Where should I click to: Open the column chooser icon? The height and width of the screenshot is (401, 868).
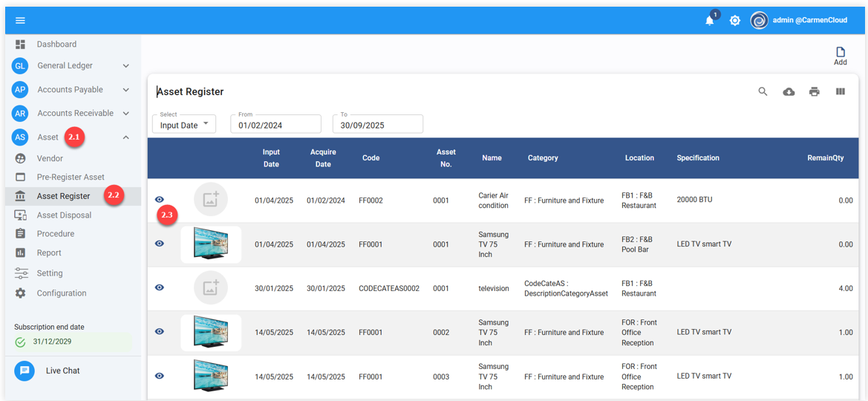coord(840,91)
